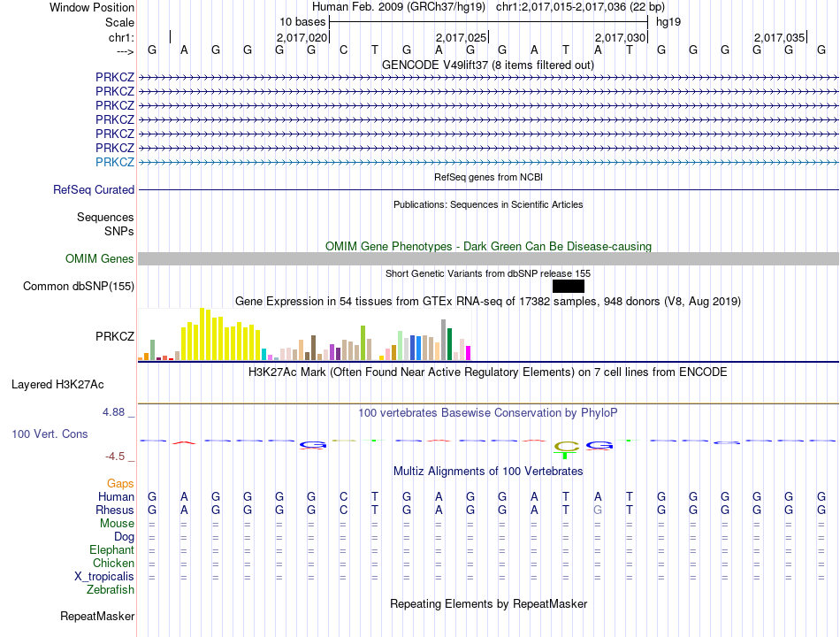Select the Zebrafish alignment row label
840x637 pixels.
coord(111,590)
